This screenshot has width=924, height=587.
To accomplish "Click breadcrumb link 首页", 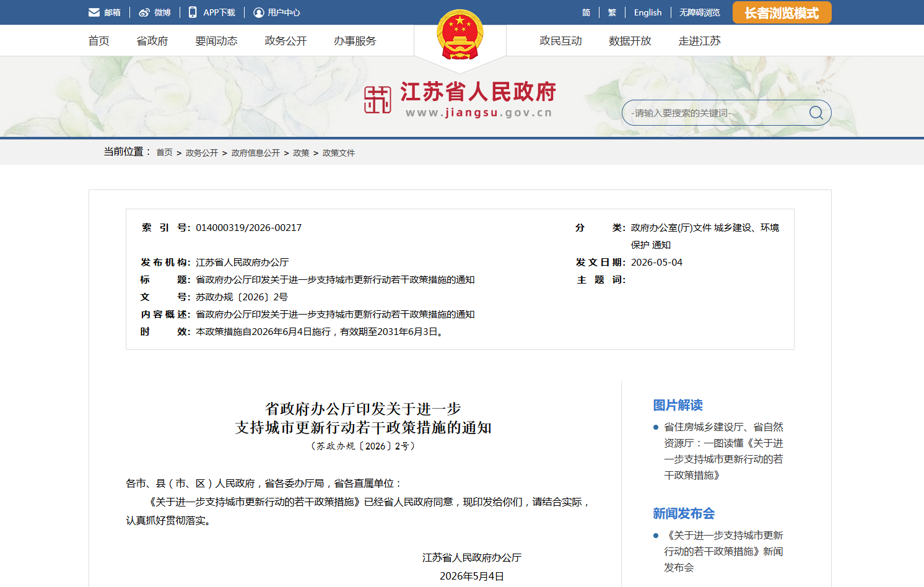I will click(x=164, y=153).
